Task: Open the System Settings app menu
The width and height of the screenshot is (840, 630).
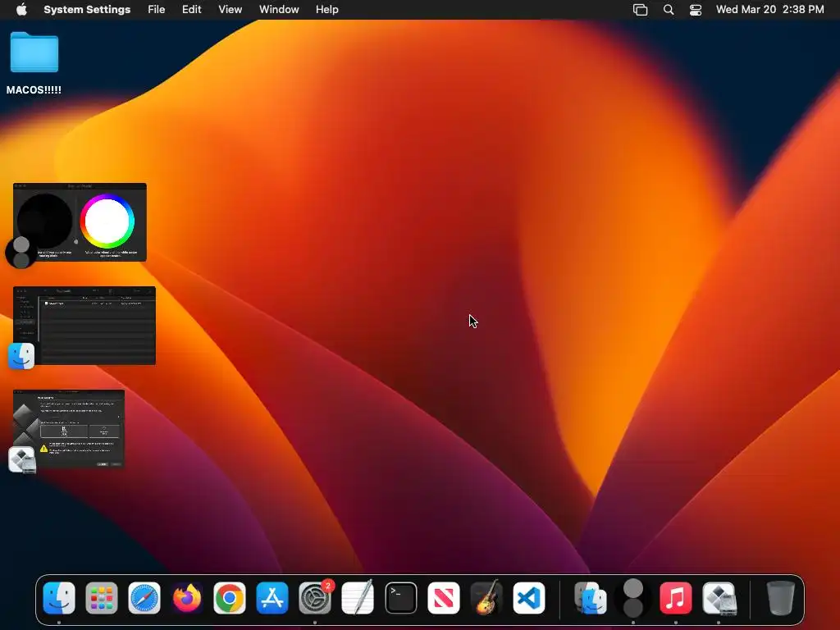Action: (x=87, y=10)
